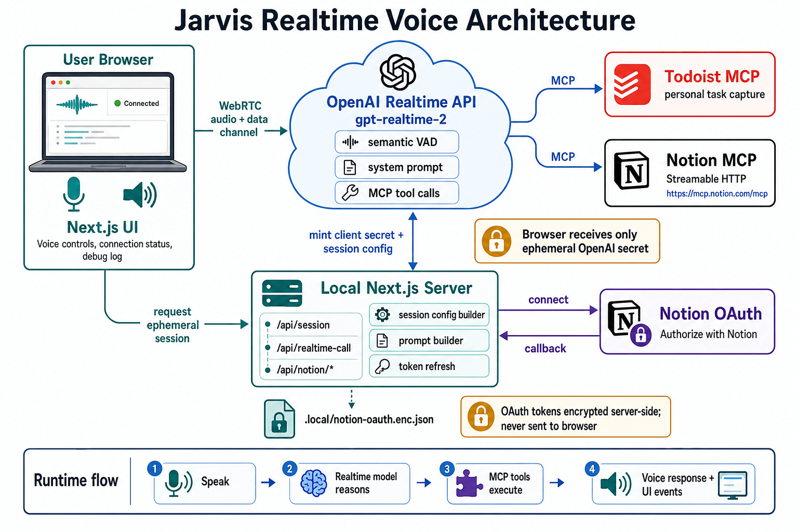Click the Authorize with Notion text
This screenshot has height=532, width=798.
click(709, 335)
